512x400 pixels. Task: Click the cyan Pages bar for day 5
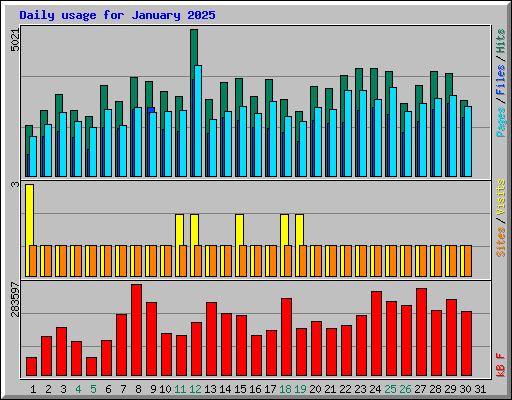coord(93,152)
